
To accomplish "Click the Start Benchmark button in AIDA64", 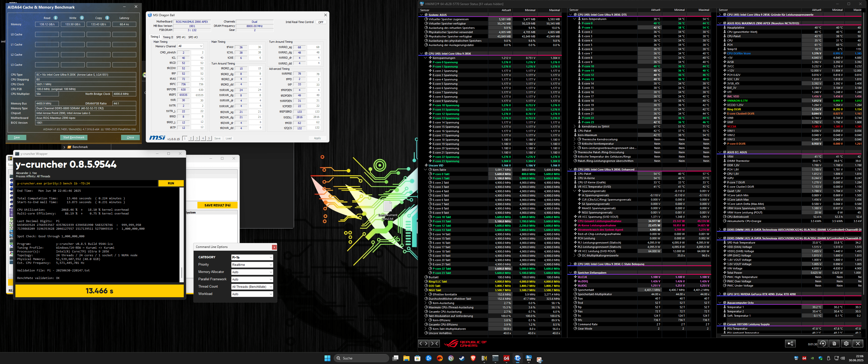I will [x=74, y=137].
